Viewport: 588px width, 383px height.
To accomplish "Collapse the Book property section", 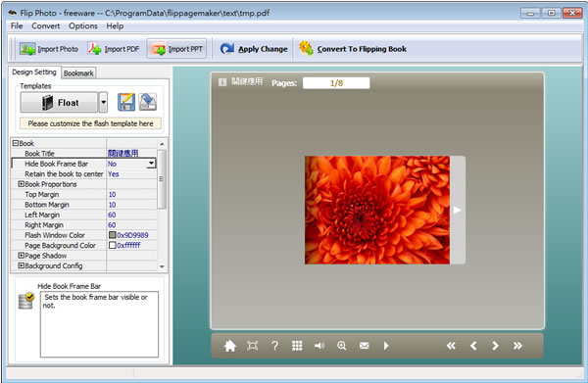I will (16, 143).
